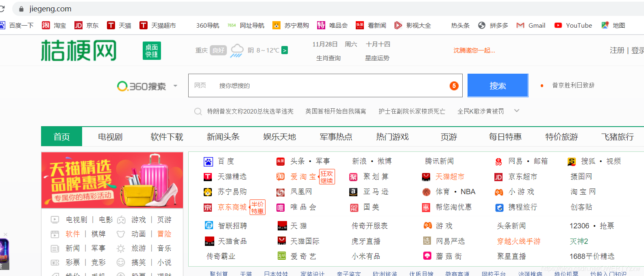644x276 pixels.
Task: Click the 软件 category in sidebar
Action: [73, 234]
